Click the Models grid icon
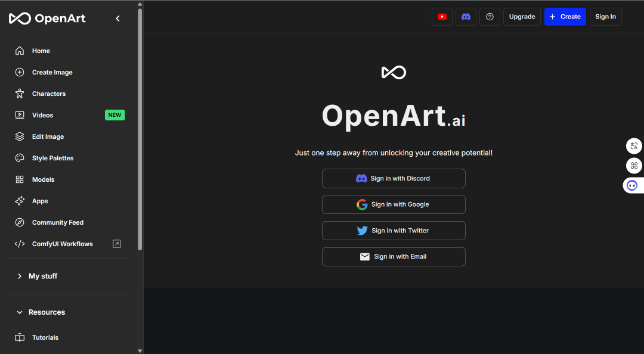The image size is (644, 354). click(20, 179)
